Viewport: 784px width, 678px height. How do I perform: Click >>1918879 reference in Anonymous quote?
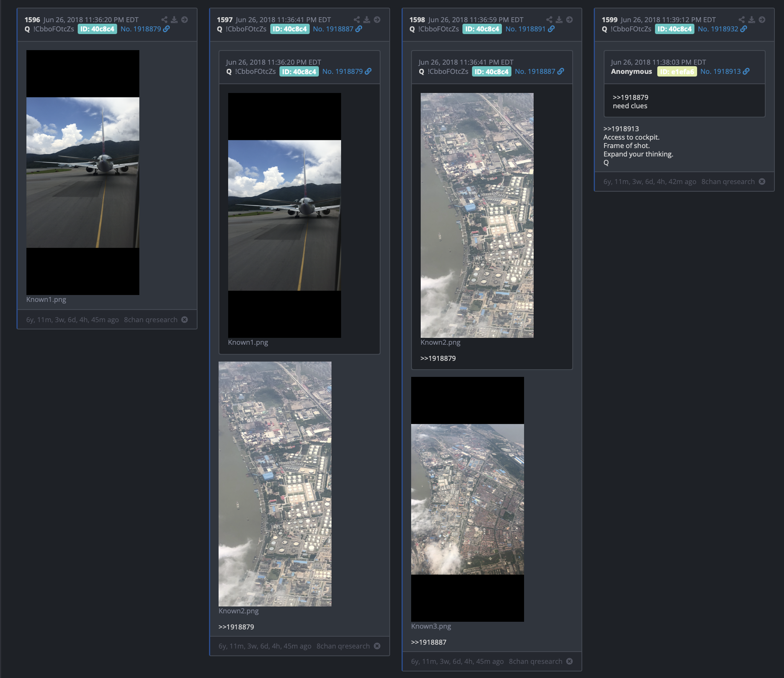coord(630,98)
